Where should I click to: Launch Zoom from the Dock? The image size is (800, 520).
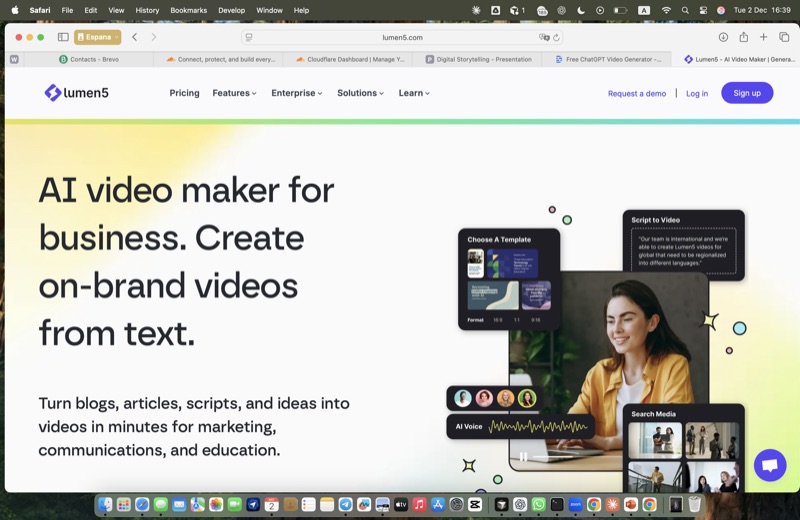point(575,505)
